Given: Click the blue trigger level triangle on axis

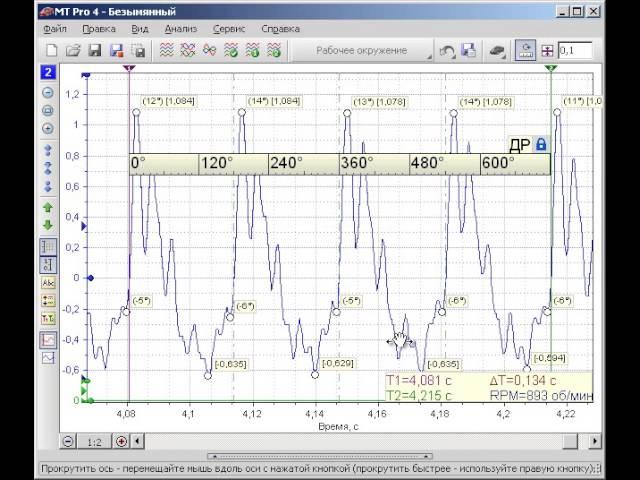Looking at the screenshot, I should (x=84, y=226).
